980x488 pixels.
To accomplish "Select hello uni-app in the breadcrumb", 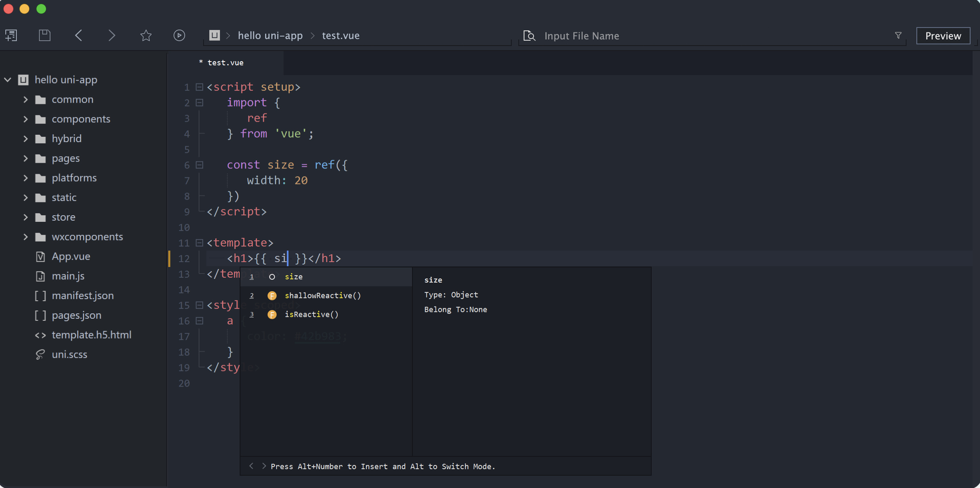I will point(270,36).
